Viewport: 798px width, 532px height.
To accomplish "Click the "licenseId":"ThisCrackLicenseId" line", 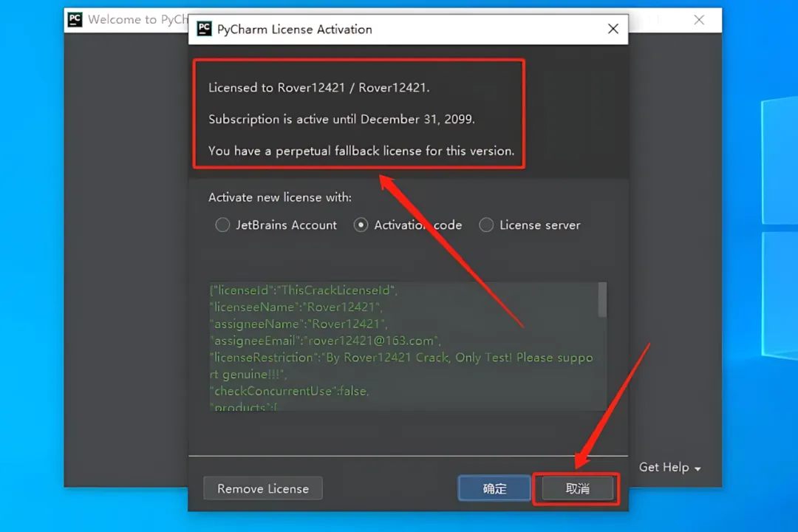I will pos(304,290).
